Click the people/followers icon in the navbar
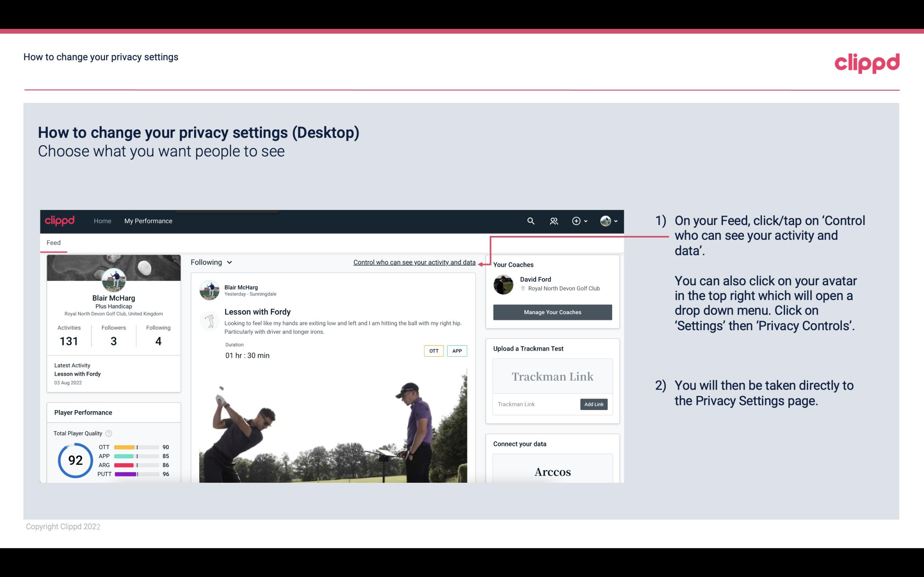 (x=553, y=221)
